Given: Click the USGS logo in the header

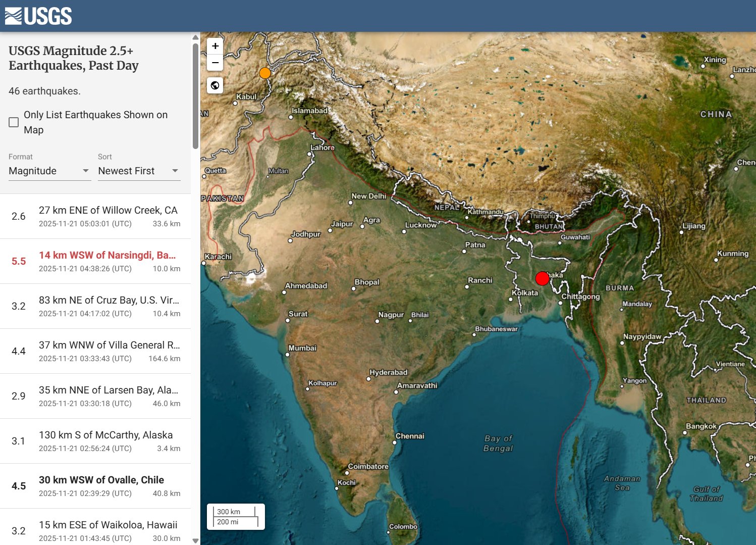Looking at the screenshot, I should (x=38, y=16).
